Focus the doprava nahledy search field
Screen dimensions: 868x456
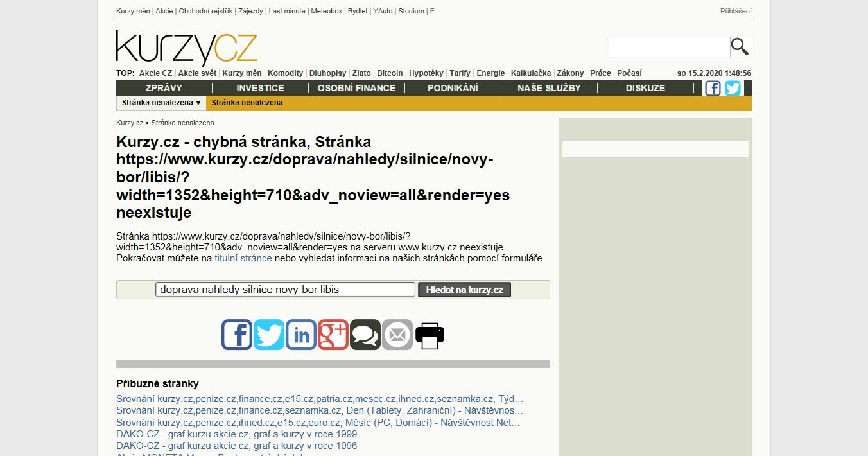[x=285, y=290]
